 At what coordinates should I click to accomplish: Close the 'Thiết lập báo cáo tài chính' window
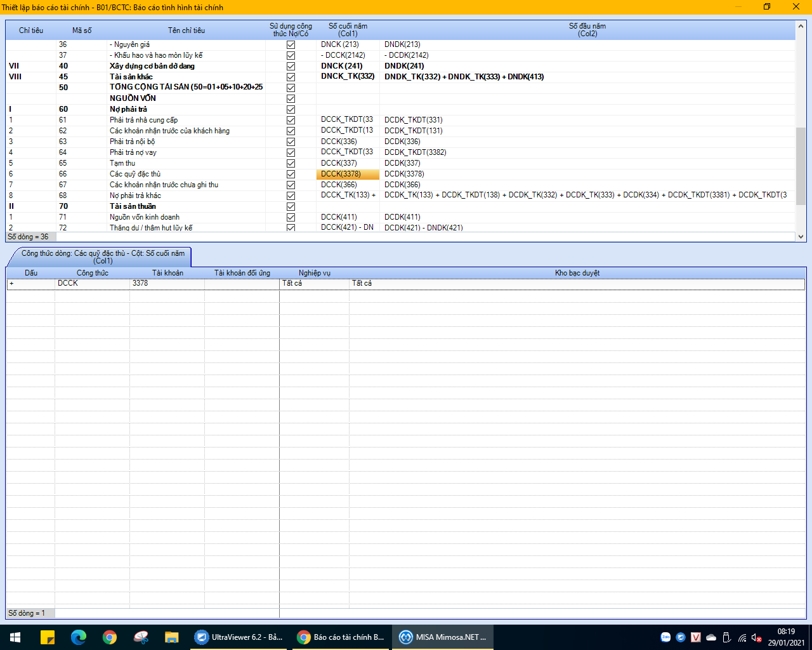click(796, 7)
